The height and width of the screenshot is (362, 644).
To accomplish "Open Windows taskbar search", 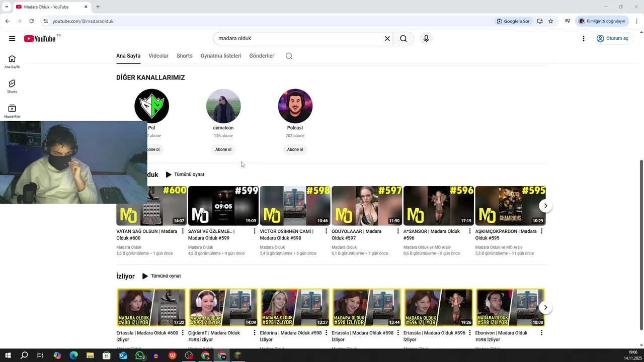I will (24, 355).
